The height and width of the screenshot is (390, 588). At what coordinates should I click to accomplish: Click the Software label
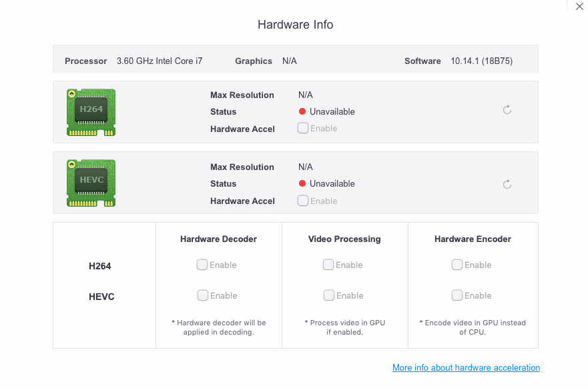point(422,61)
